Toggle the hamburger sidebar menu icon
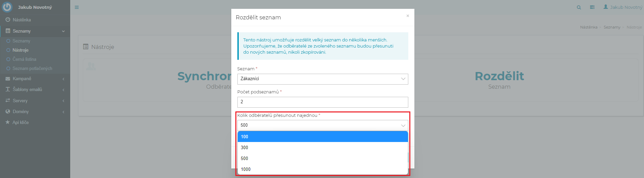Screen dimensions: 644x178 tap(77, 7)
